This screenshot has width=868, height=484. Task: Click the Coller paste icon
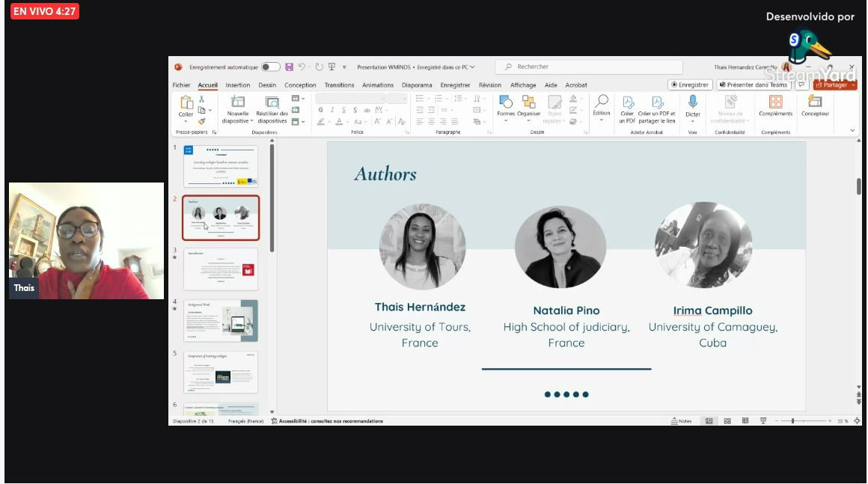186,104
